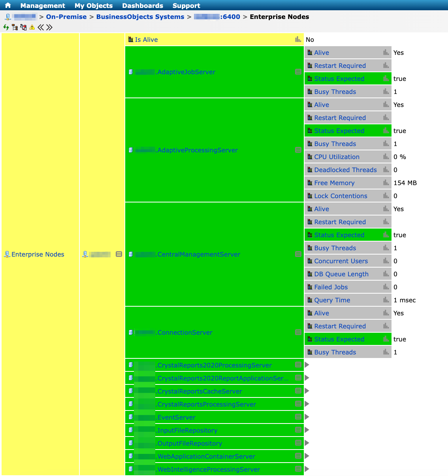
Task: Select the Enterprise Nodes tree item
Action: (38, 254)
